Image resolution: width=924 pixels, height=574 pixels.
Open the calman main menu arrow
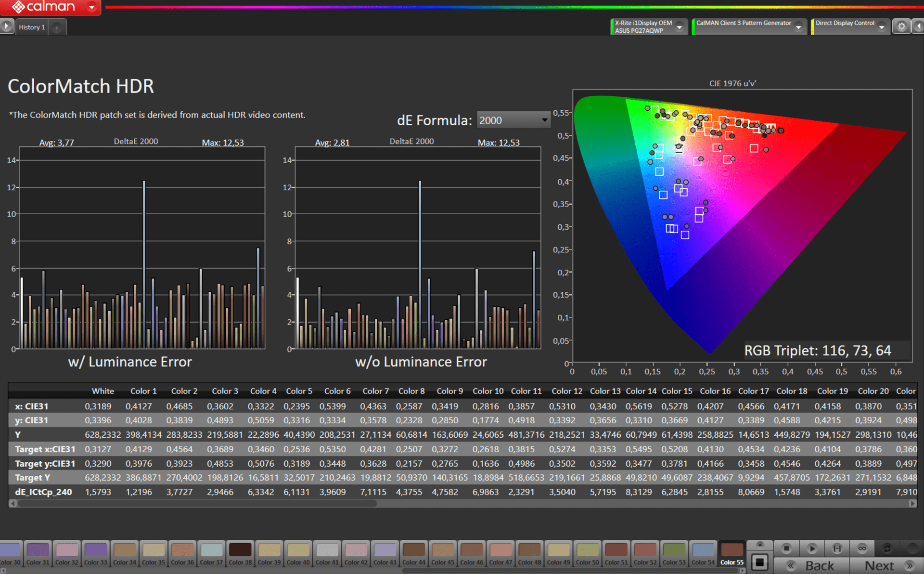pos(91,7)
